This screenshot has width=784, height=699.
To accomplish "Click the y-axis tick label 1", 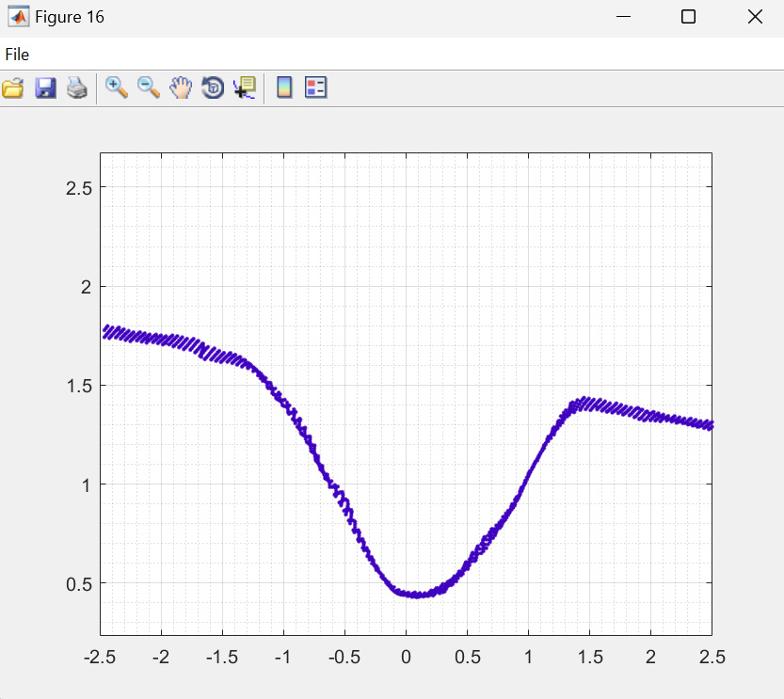I will click(87, 485).
